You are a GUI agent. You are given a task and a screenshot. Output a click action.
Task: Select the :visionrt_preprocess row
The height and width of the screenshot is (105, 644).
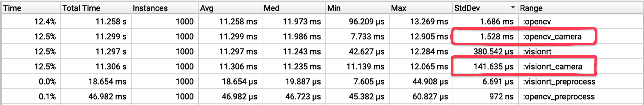pos(559,82)
